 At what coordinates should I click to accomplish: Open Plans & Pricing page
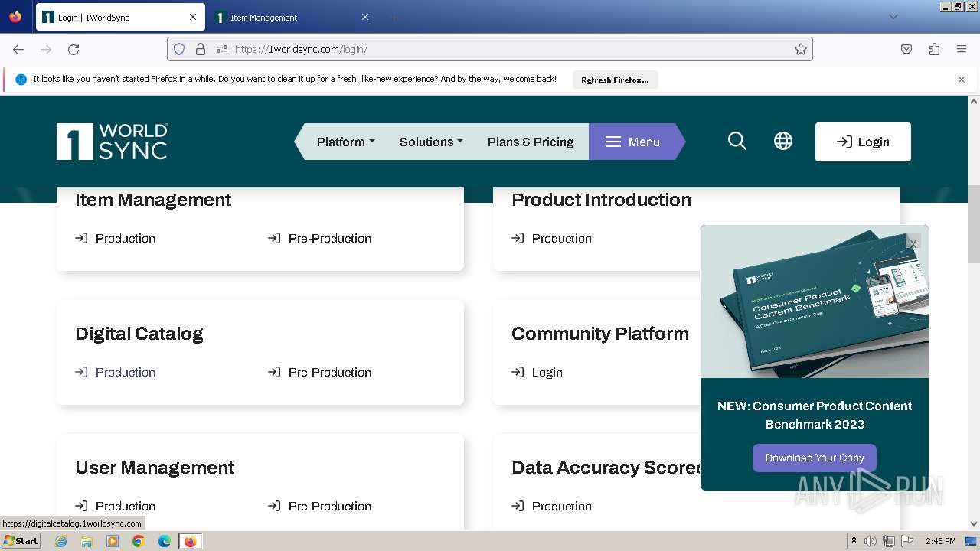pos(531,142)
